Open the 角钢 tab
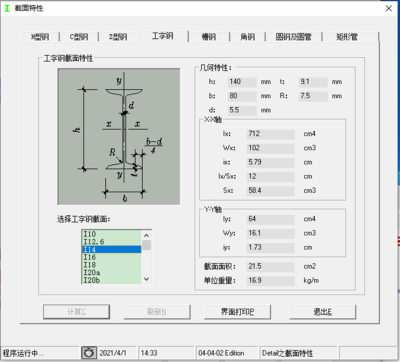 tap(248, 37)
